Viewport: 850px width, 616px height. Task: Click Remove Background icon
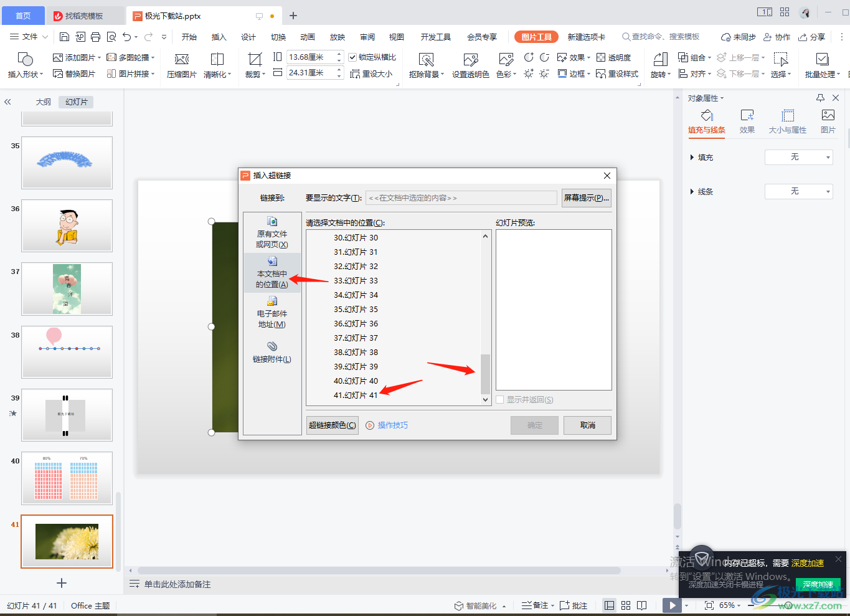[x=426, y=59]
